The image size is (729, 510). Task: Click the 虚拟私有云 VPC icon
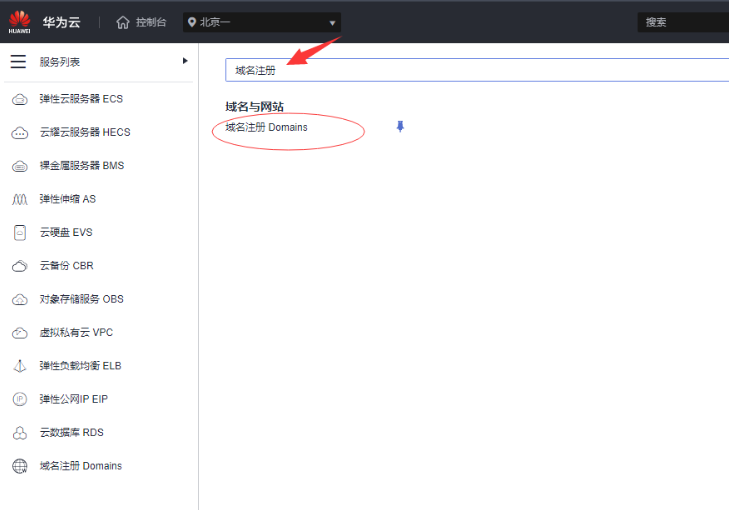pyautogui.click(x=20, y=333)
